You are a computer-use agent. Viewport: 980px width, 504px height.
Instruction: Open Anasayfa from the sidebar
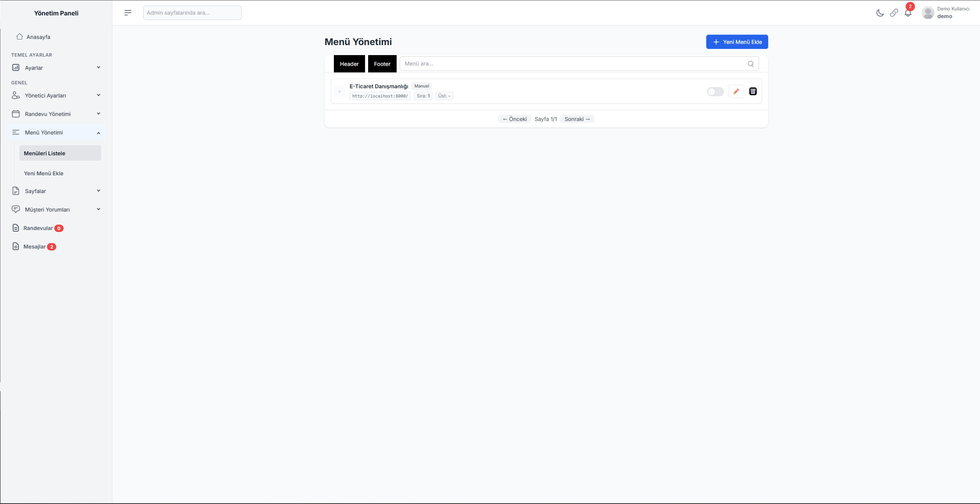click(x=38, y=37)
